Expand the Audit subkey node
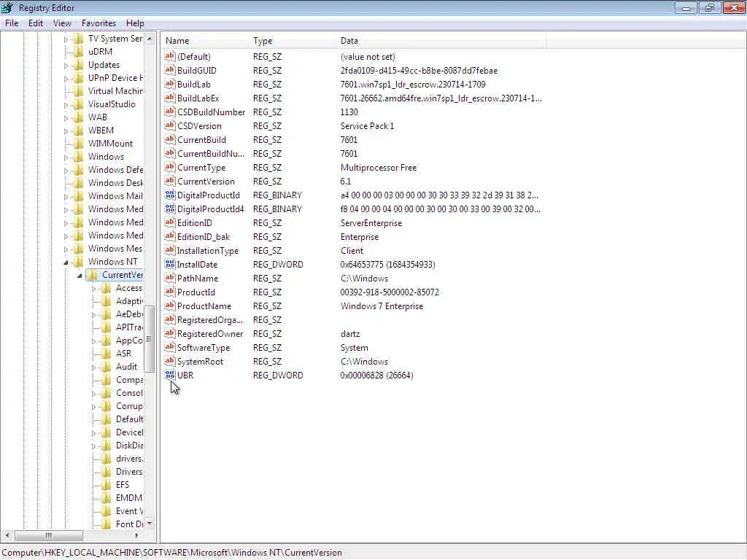This screenshot has width=747, height=560. click(x=93, y=367)
